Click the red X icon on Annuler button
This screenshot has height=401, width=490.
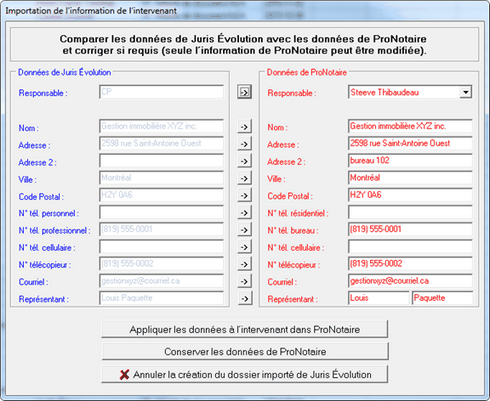124,375
